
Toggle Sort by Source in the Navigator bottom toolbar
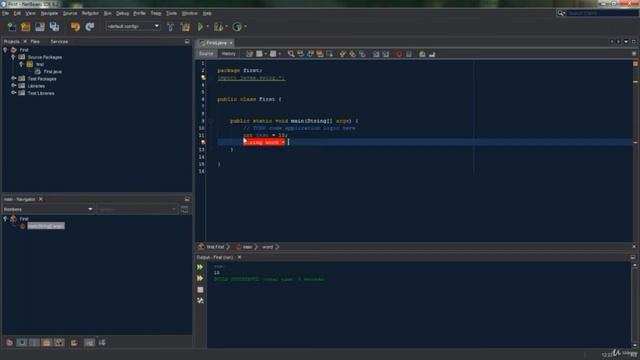[x=102, y=342]
